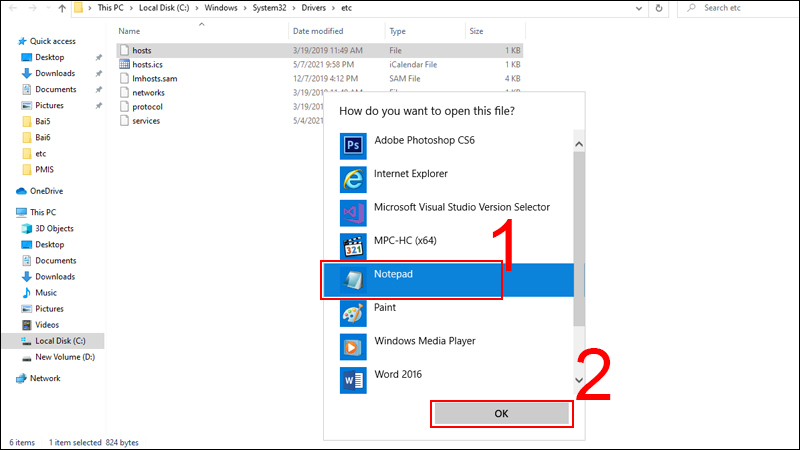The height and width of the screenshot is (450, 800).
Task: Sort files by Size column
Action: click(476, 31)
